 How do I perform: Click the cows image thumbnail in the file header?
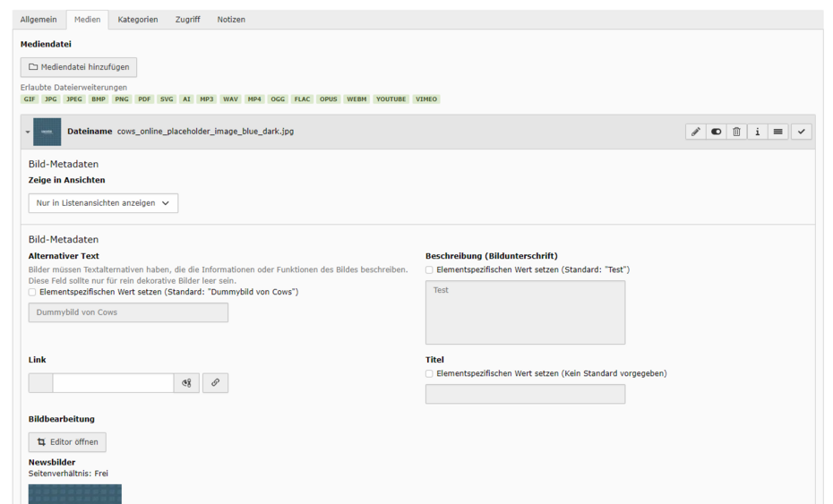47,132
